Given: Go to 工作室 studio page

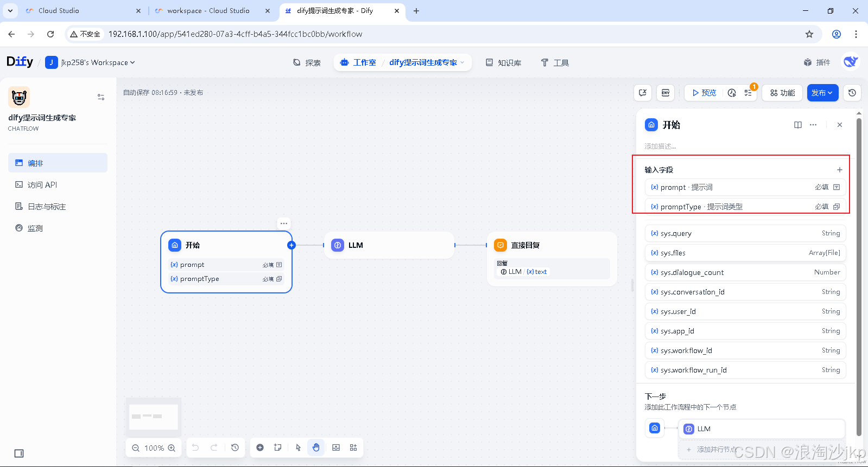Looking at the screenshot, I should click(x=358, y=62).
